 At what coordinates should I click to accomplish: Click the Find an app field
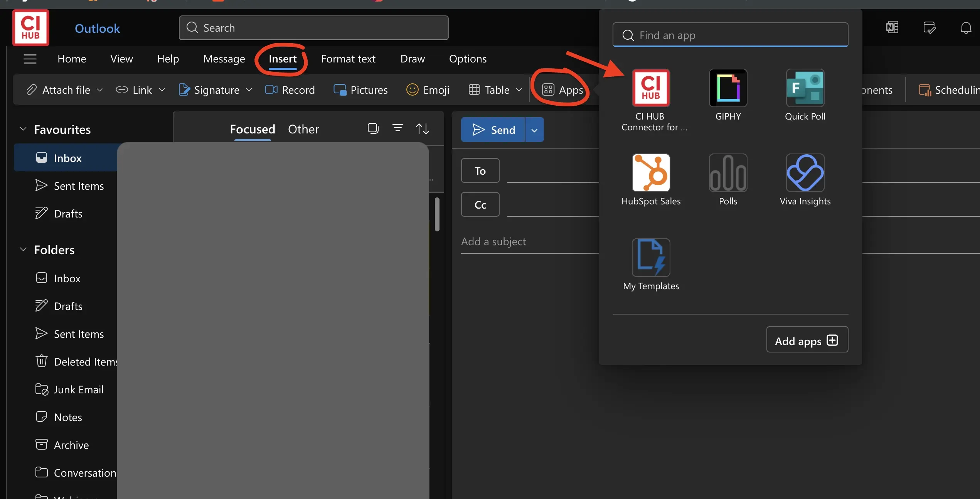(730, 35)
